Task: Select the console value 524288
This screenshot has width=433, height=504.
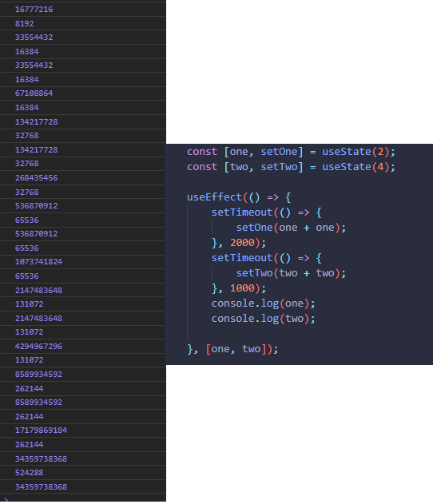Action: pyautogui.click(x=30, y=473)
